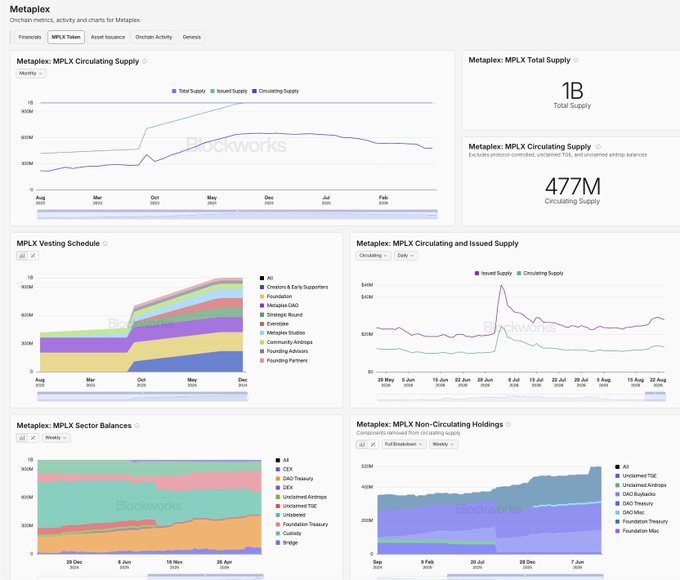This screenshot has width=680, height=580.
Task: Select bar chart view in MPLX Sector Balances
Action: click(x=22, y=438)
